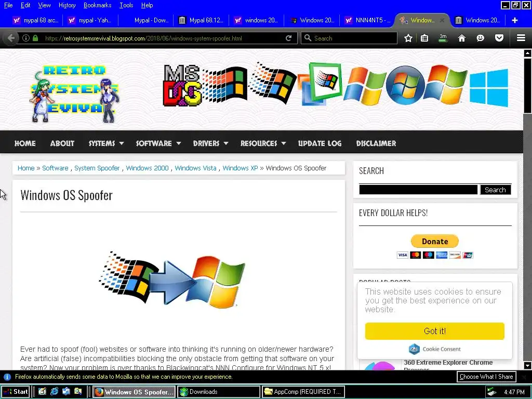Open the Help menu
The width and height of the screenshot is (532, 399).
147,5
